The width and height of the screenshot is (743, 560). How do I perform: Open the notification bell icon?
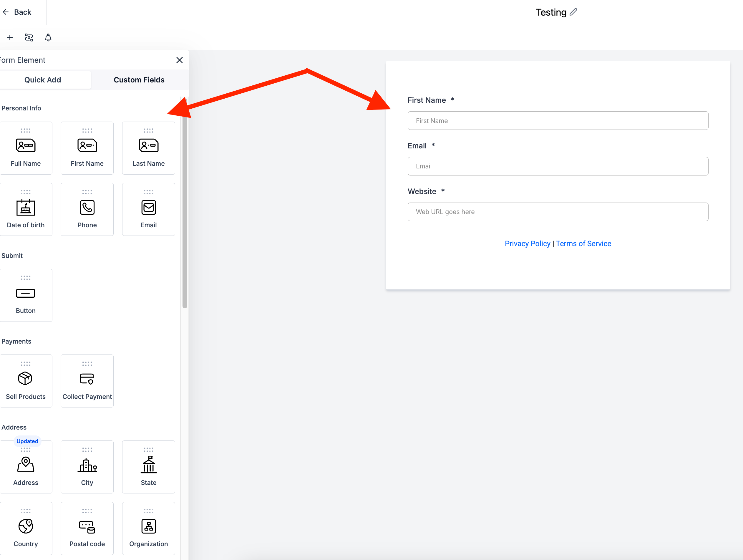48,38
